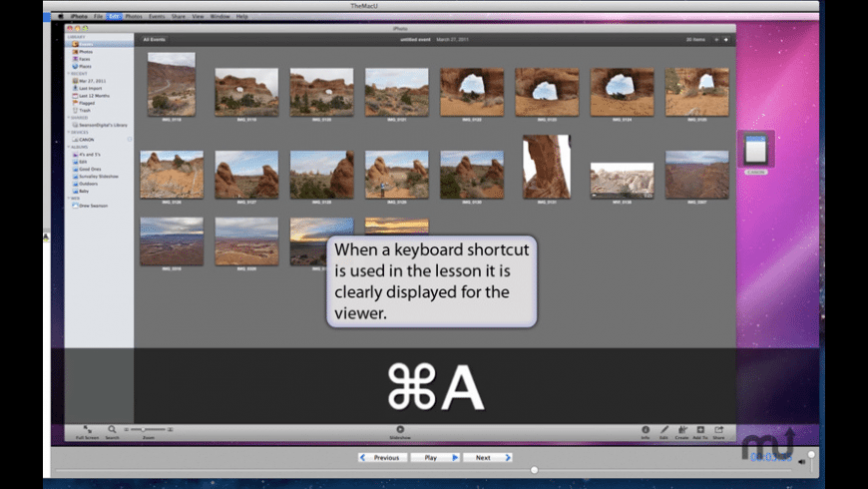
Task: Click the Previous lesson button
Action: tap(382, 457)
